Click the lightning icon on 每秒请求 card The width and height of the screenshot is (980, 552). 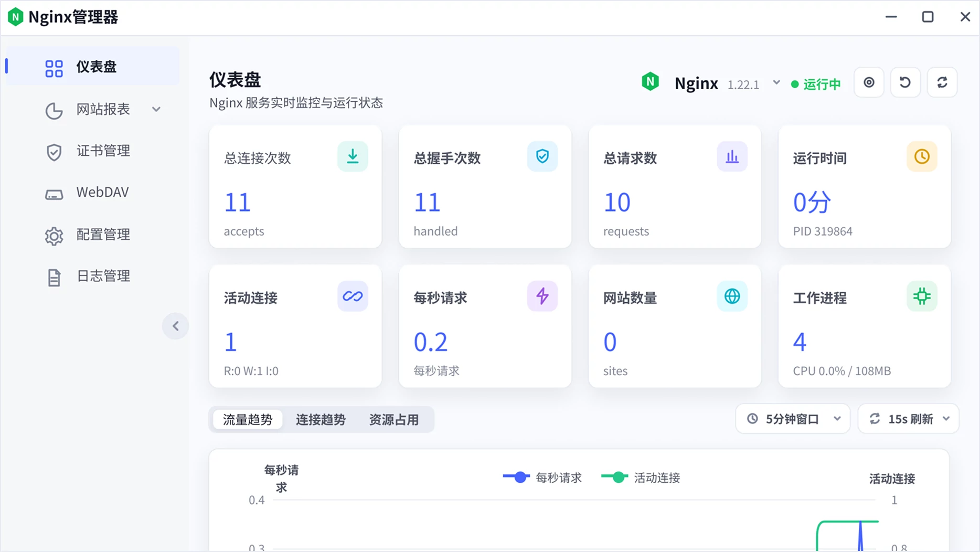[542, 296]
